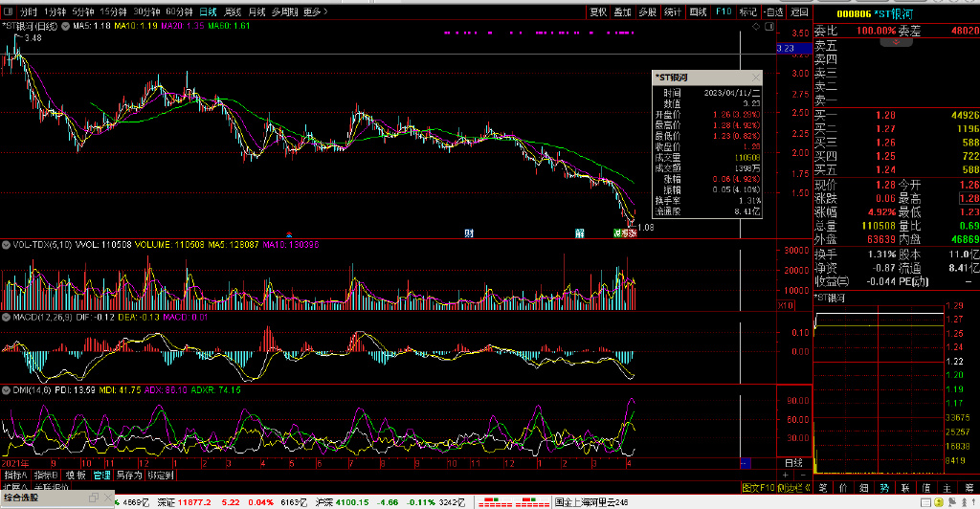The image size is (980, 509).
Task: Expand the 更多 more periods menu
Action: 315,11
